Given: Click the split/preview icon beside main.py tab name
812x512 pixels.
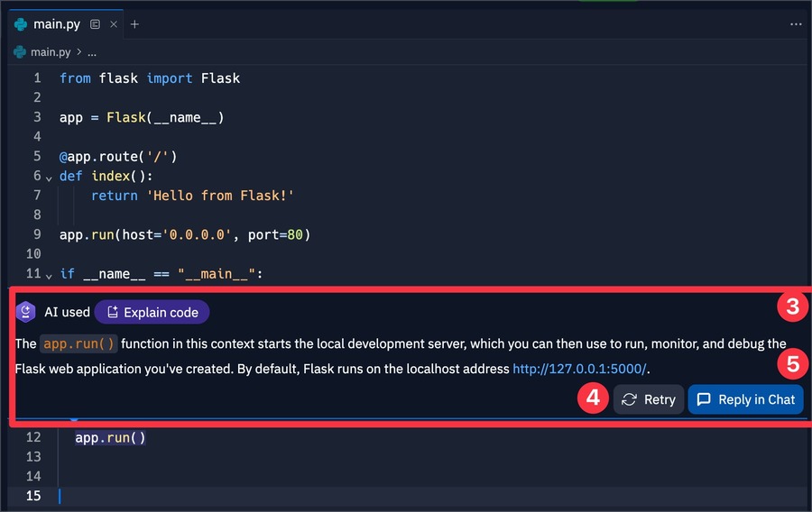Looking at the screenshot, I should click(96, 24).
